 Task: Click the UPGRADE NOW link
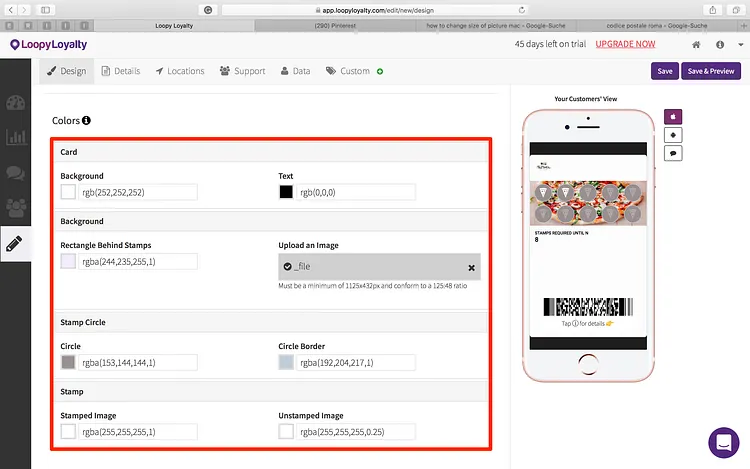click(x=625, y=44)
